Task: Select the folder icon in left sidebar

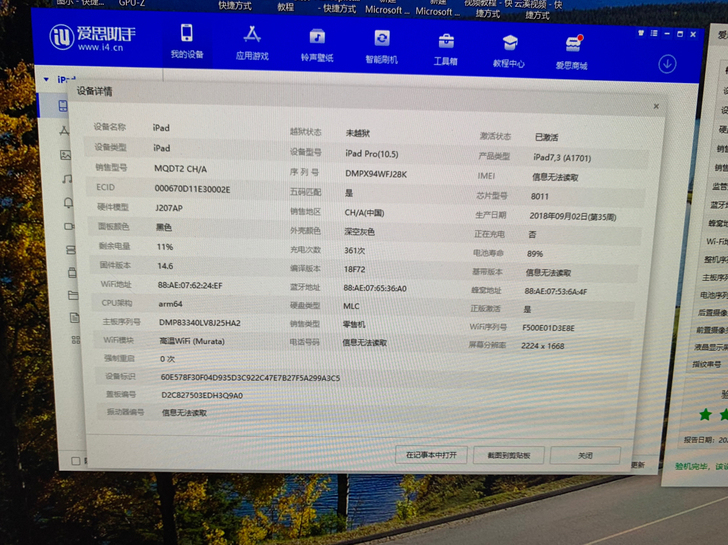Action: point(73,295)
